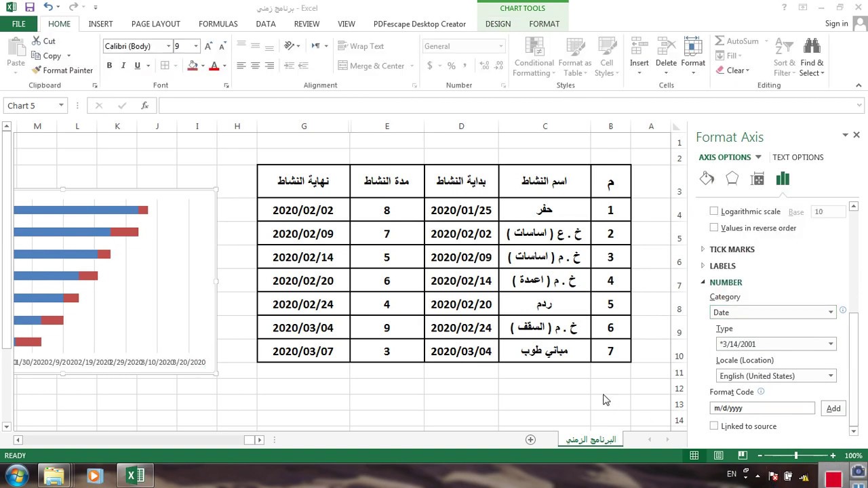Click Sign in link
Screen dimensions: 868x488
click(836, 24)
